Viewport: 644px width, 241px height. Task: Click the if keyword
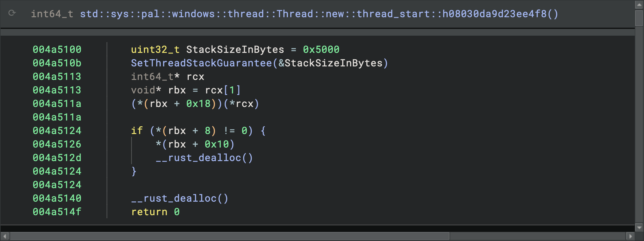137,131
